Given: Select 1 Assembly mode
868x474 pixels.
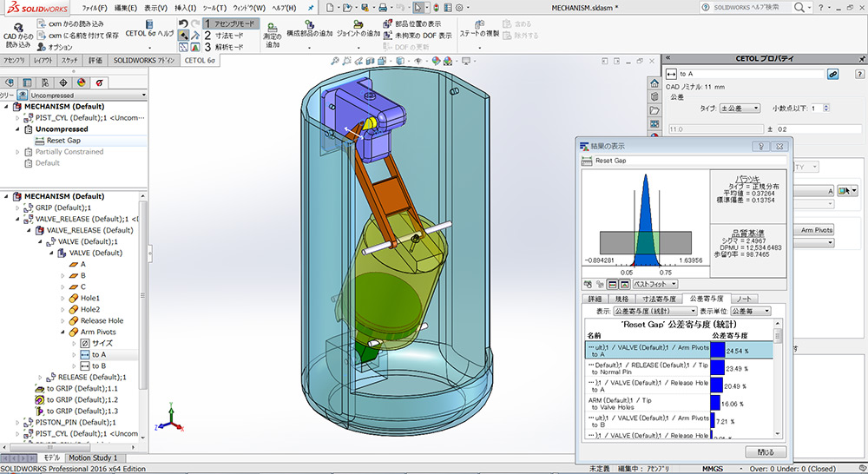Looking at the screenshot, I should click(x=231, y=23).
